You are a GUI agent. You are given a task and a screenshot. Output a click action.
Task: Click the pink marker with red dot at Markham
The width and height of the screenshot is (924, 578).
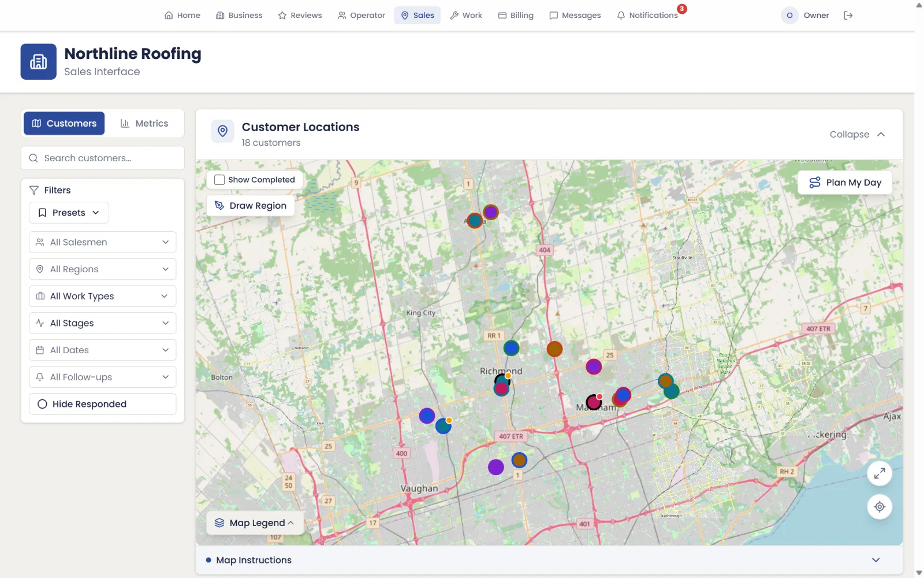coord(594,402)
